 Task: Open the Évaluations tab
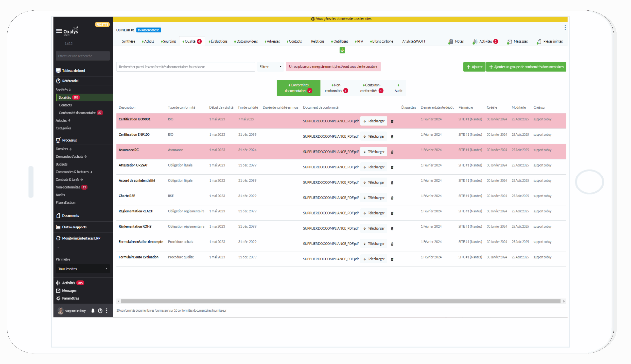(x=219, y=41)
